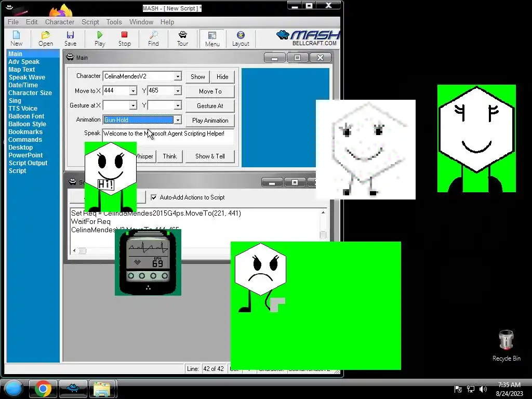This screenshot has width=532, height=399.
Task: Select Commands in sidebar
Action: pos(25,140)
